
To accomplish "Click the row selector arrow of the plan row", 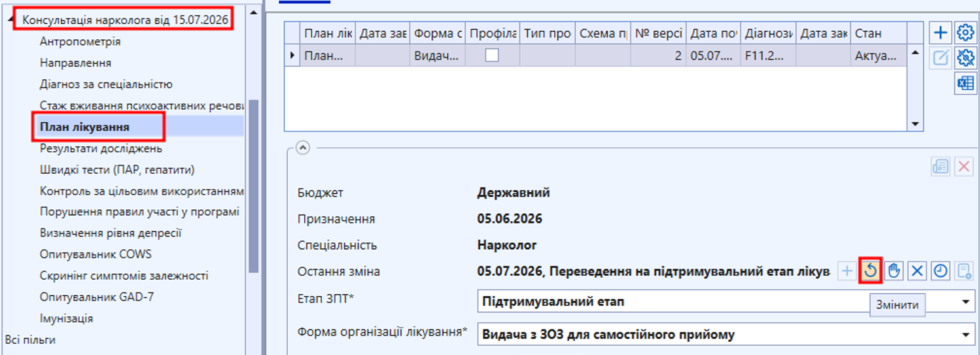I will point(292,56).
